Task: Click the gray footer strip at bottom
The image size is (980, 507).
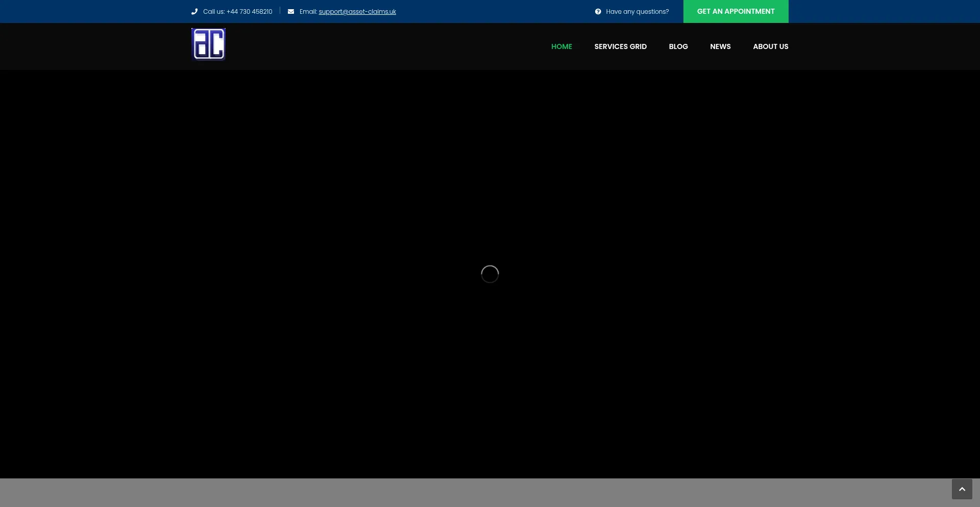Action: tap(459, 493)
